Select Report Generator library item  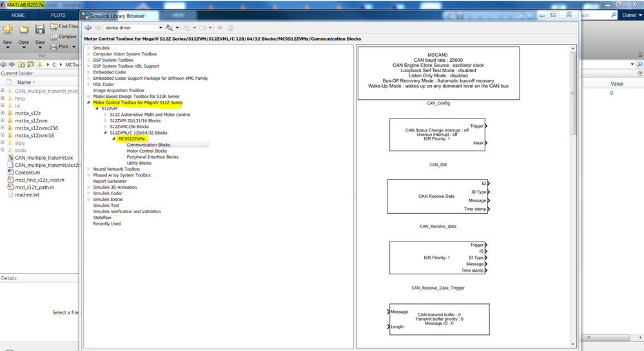pyautogui.click(x=110, y=181)
